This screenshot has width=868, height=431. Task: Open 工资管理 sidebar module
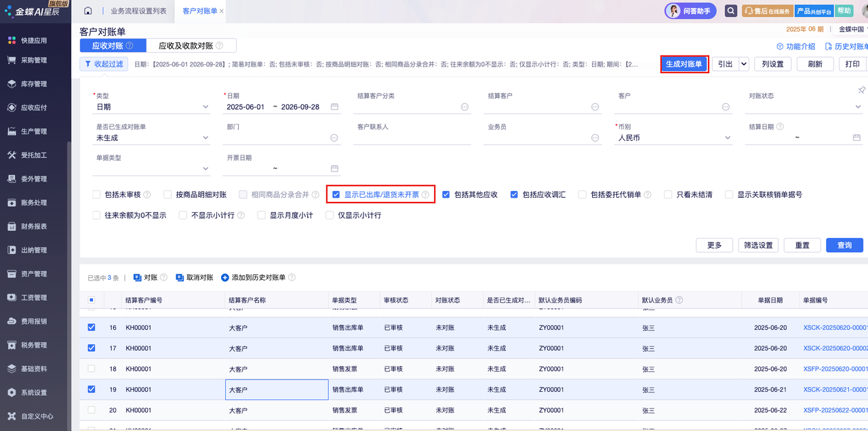click(27, 297)
